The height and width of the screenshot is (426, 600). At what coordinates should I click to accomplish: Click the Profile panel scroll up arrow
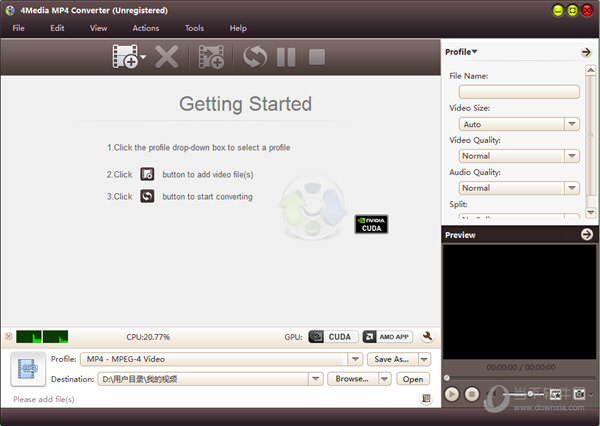pyautogui.click(x=590, y=70)
